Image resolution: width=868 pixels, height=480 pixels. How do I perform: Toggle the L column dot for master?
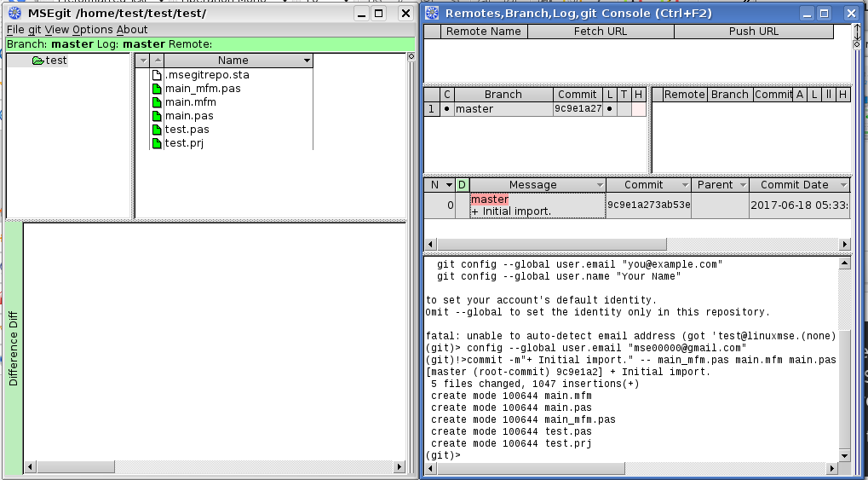point(608,109)
